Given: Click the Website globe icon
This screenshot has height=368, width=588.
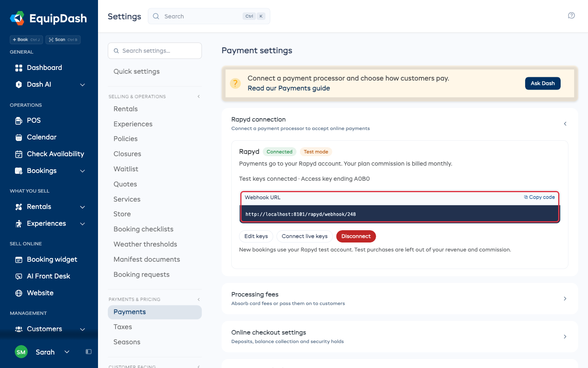Looking at the screenshot, I should pos(19,293).
